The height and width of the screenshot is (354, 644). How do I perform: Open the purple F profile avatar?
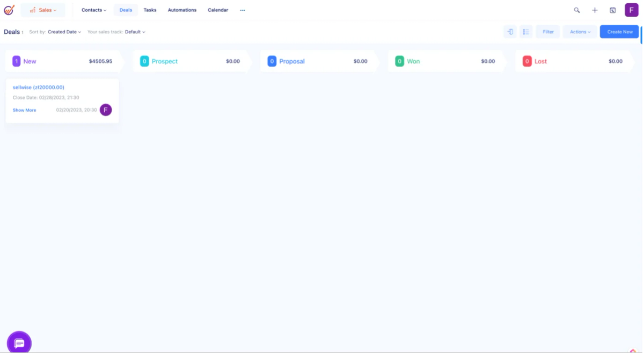(632, 10)
